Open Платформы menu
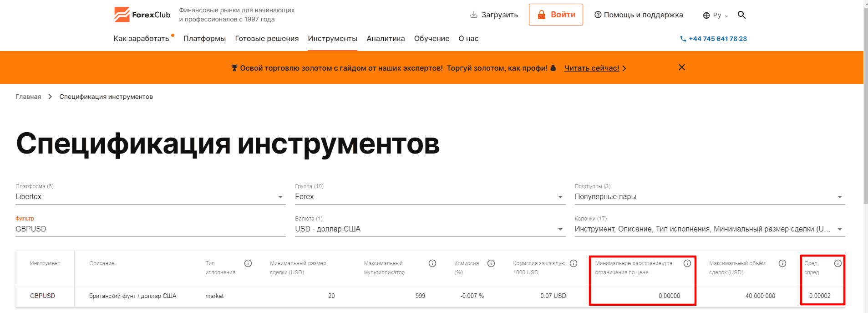Screen dimensions: 868x313 pos(204,39)
